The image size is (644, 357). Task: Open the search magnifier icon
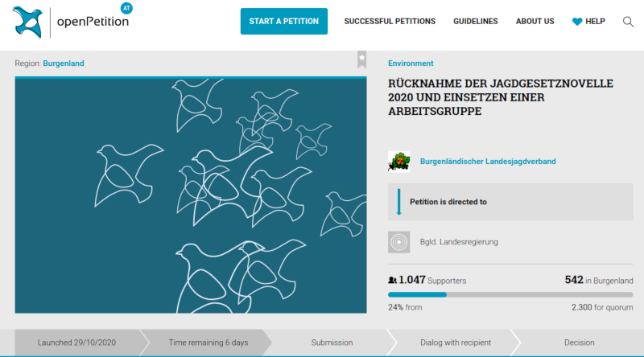(628, 22)
